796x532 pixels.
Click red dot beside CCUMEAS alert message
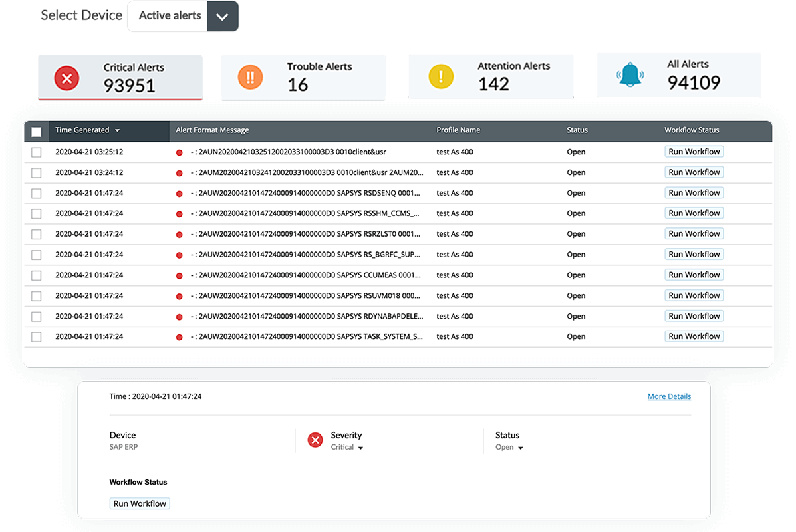point(179,276)
